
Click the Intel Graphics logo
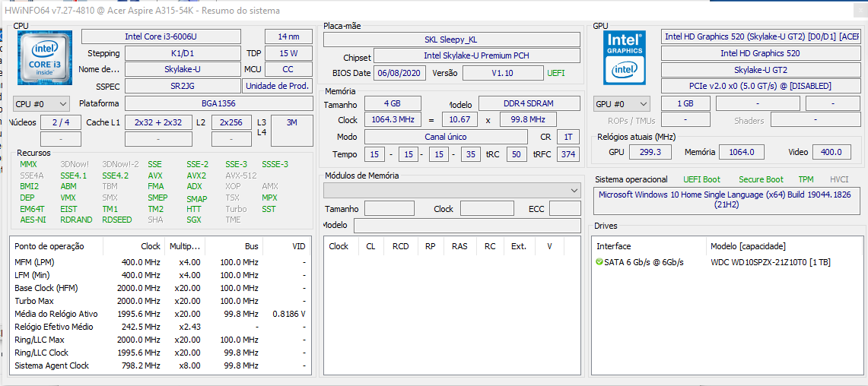tap(625, 58)
